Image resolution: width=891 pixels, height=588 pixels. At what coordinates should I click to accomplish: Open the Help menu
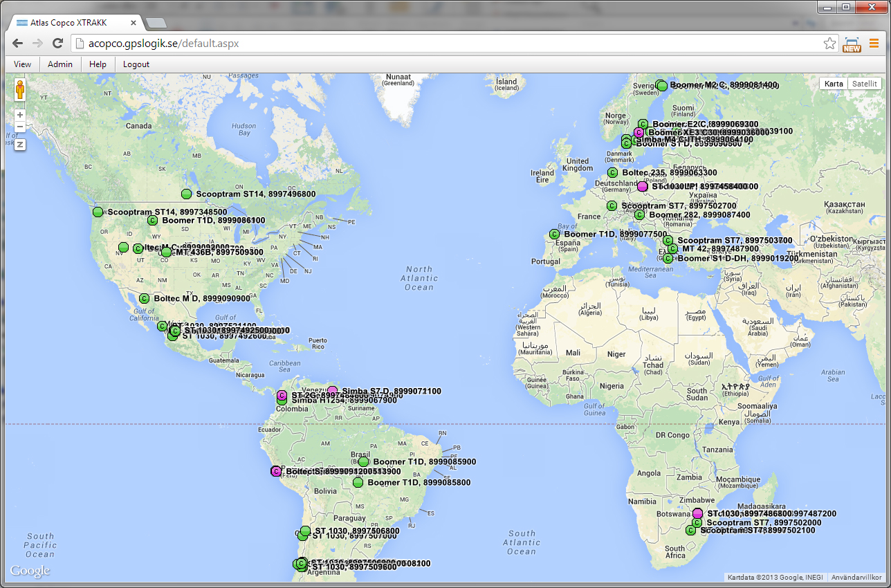click(98, 64)
